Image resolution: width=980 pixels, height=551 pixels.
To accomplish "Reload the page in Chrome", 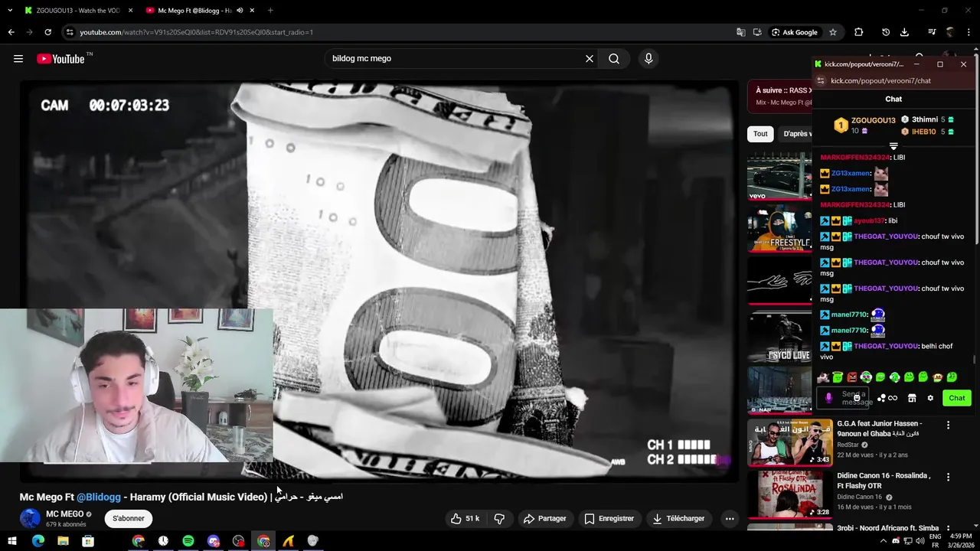I will pyautogui.click(x=47, y=32).
